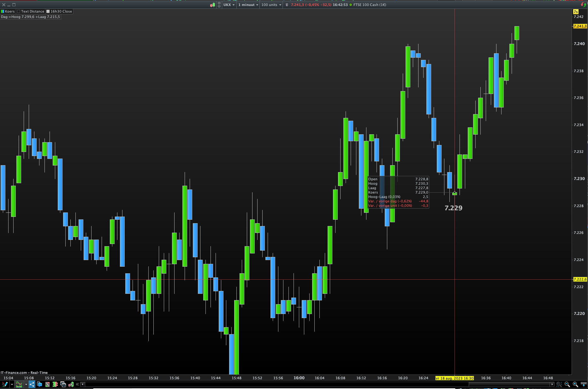
Task: Click the scroll right arrow of the timeline
Action: [552, 384]
